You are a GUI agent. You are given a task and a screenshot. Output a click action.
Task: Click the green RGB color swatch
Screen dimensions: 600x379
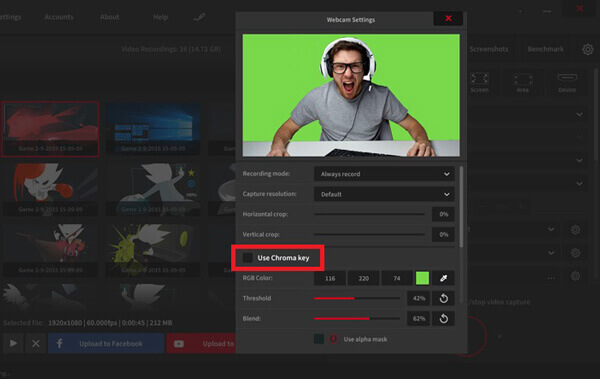(422, 278)
